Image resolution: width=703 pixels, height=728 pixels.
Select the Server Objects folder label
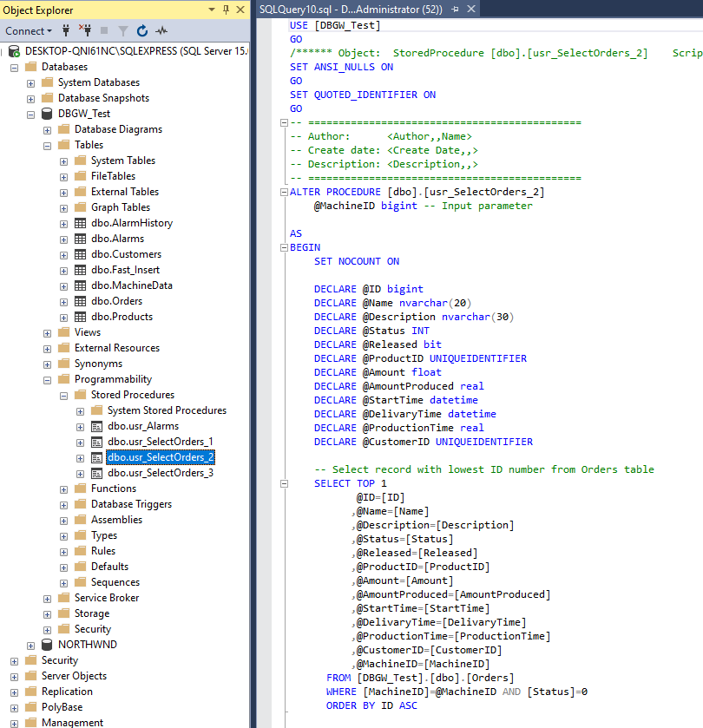(75, 676)
